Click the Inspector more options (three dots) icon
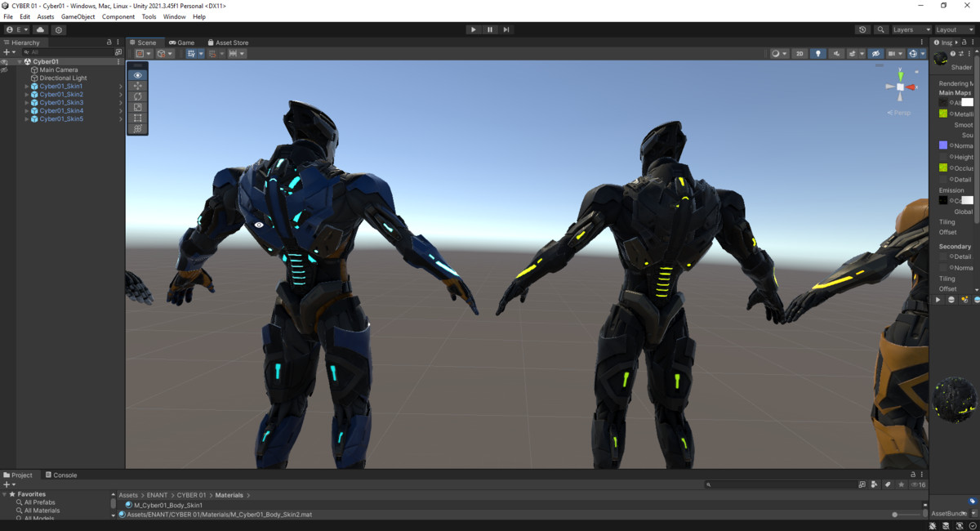Viewport: 980px width, 531px height. point(974,42)
